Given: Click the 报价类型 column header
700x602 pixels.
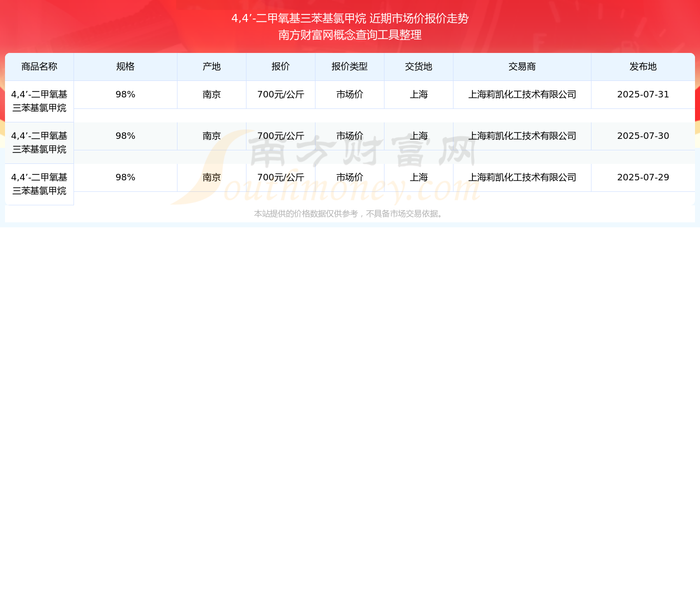Looking at the screenshot, I should 349,66.
